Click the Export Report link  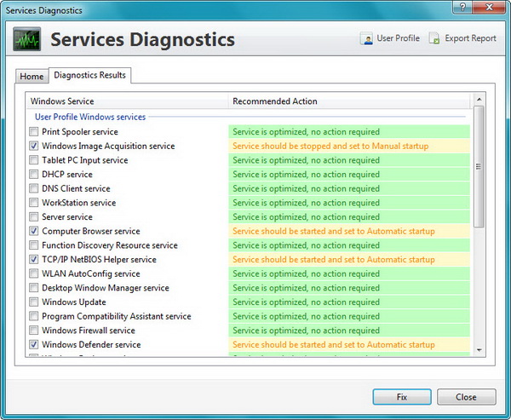[x=470, y=38]
